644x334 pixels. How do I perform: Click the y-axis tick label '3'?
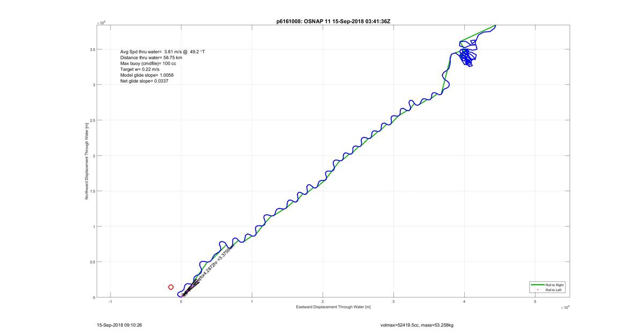93,85
